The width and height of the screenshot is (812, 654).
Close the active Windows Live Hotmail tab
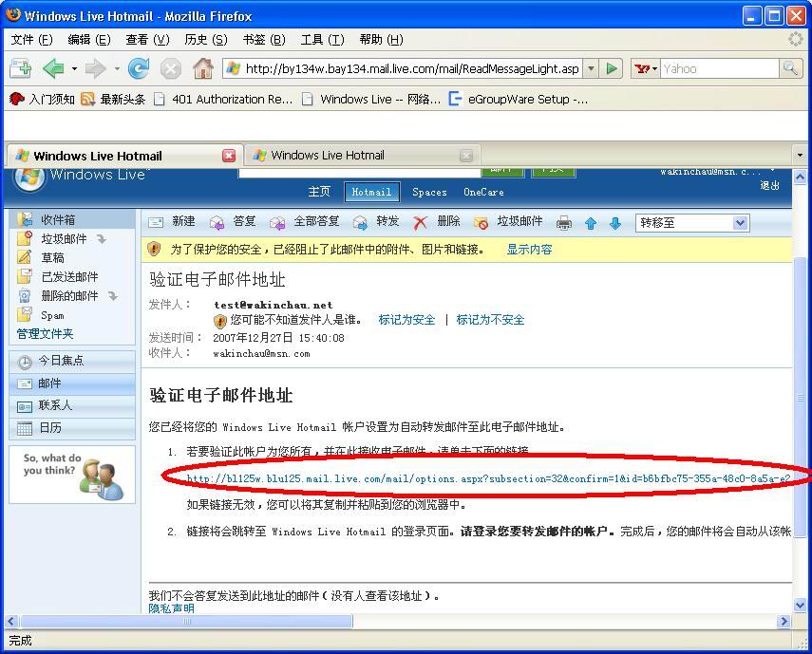(228, 156)
